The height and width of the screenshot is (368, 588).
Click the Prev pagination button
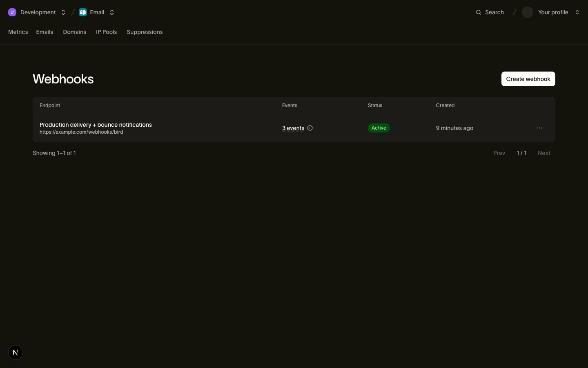coord(499,153)
